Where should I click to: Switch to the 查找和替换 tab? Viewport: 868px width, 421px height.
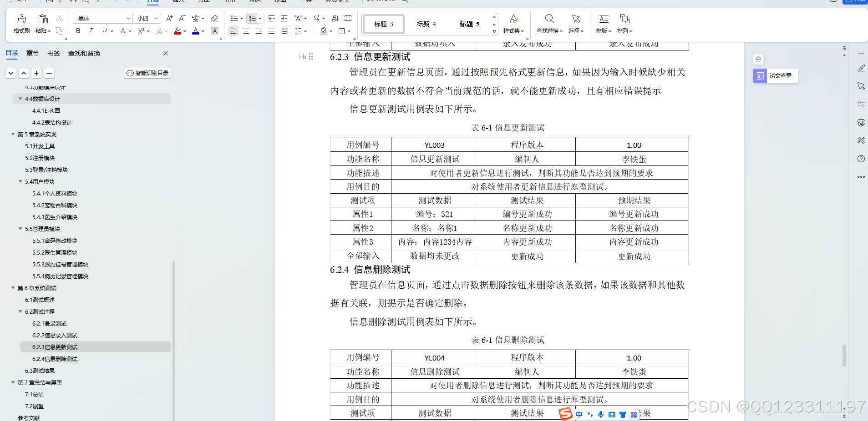click(x=84, y=53)
